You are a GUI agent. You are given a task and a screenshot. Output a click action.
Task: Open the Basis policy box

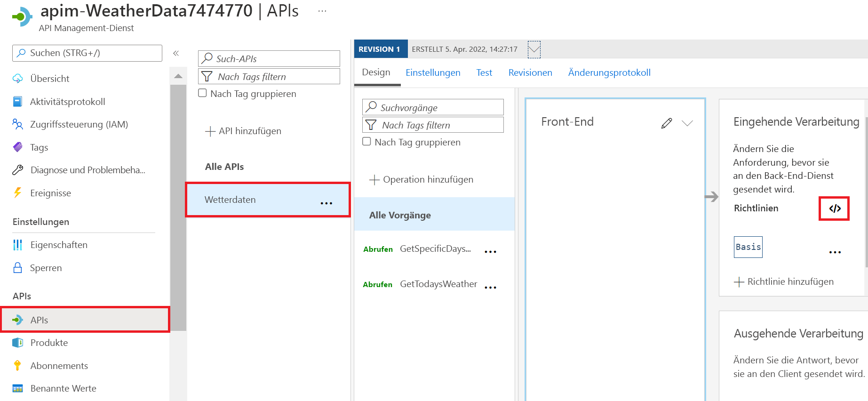coord(748,247)
